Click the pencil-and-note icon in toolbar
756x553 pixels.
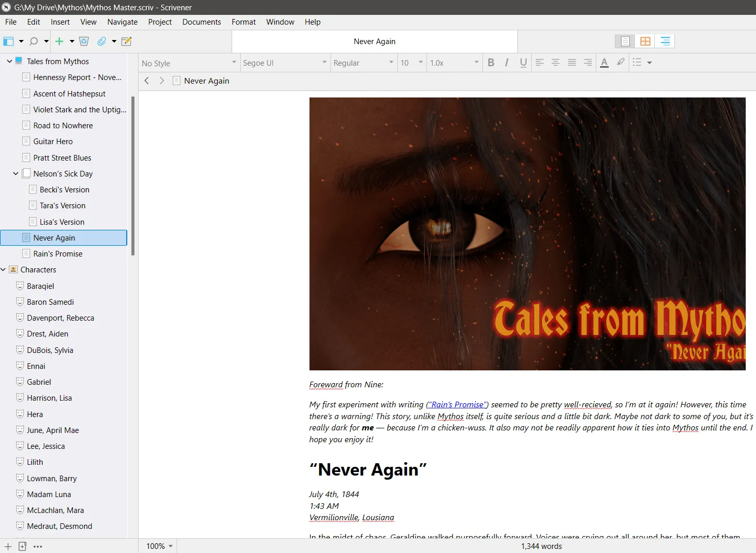click(x=126, y=42)
